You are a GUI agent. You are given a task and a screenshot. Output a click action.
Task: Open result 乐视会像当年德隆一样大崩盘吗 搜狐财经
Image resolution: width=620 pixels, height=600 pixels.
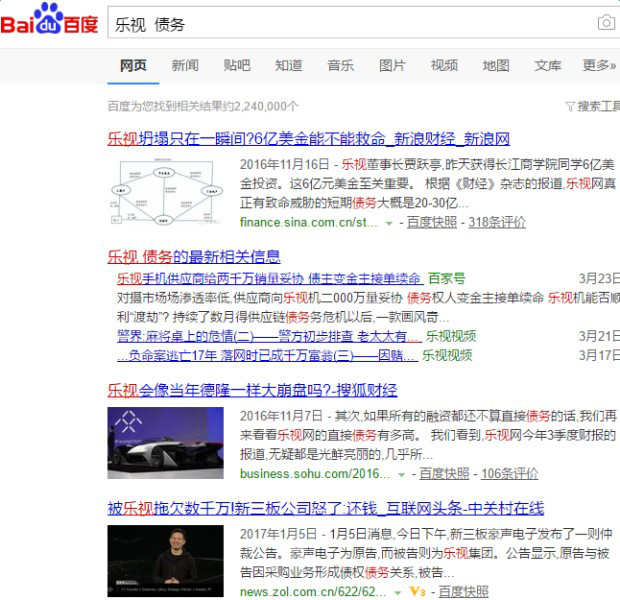click(252, 390)
